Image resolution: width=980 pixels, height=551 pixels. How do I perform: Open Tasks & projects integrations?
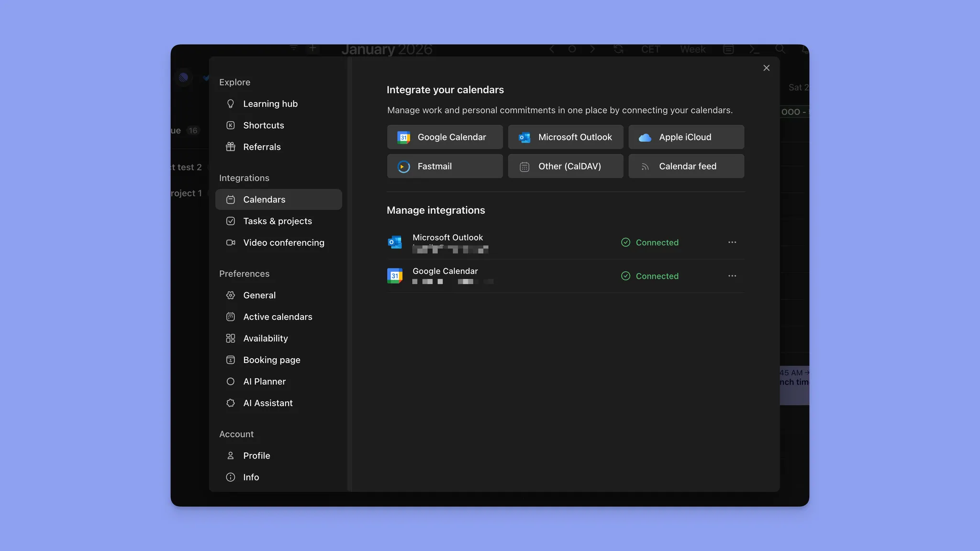pos(277,221)
